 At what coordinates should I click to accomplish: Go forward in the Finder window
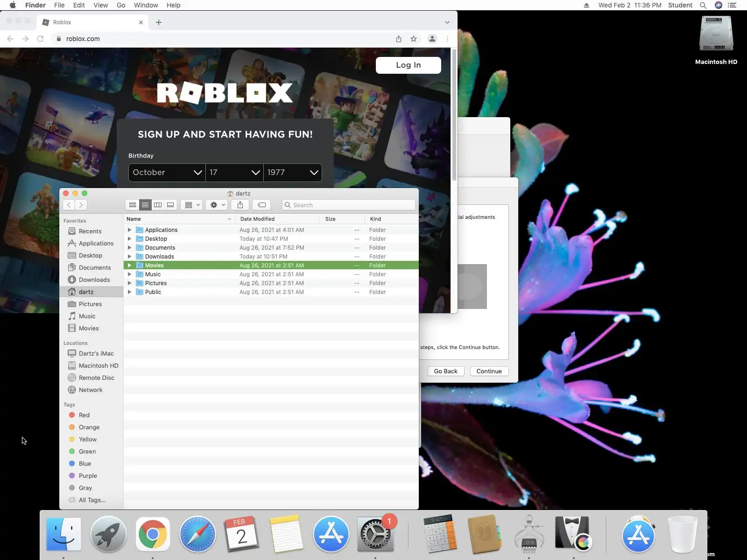pyautogui.click(x=81, y=205)
